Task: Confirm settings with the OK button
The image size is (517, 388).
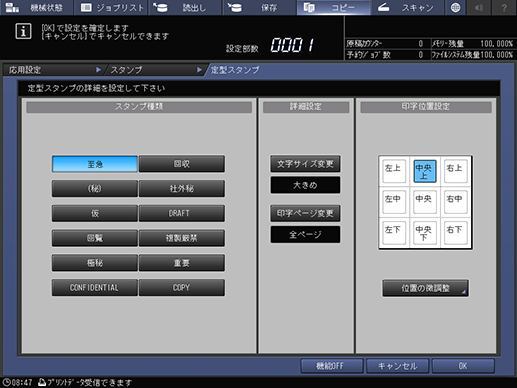Action: click(x=463, y=366)
